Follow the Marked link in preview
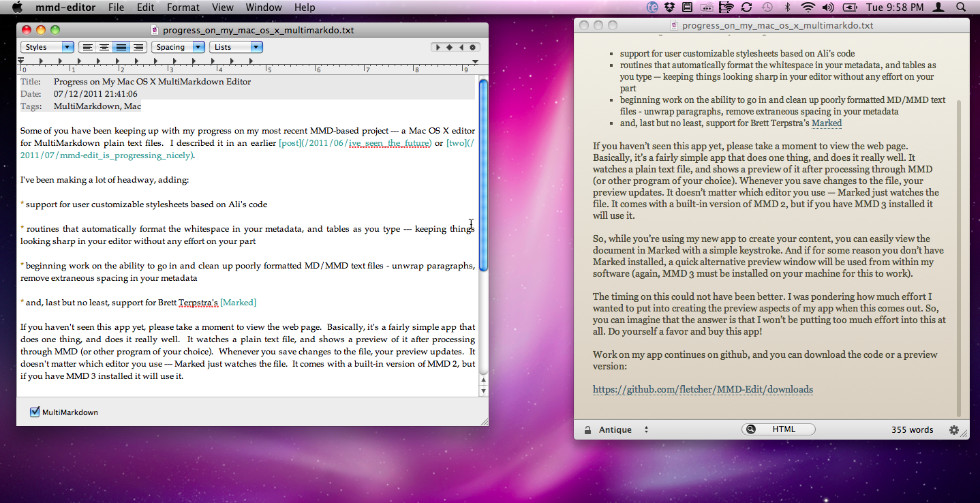The image size is (980, 503). tap(827, 123)
